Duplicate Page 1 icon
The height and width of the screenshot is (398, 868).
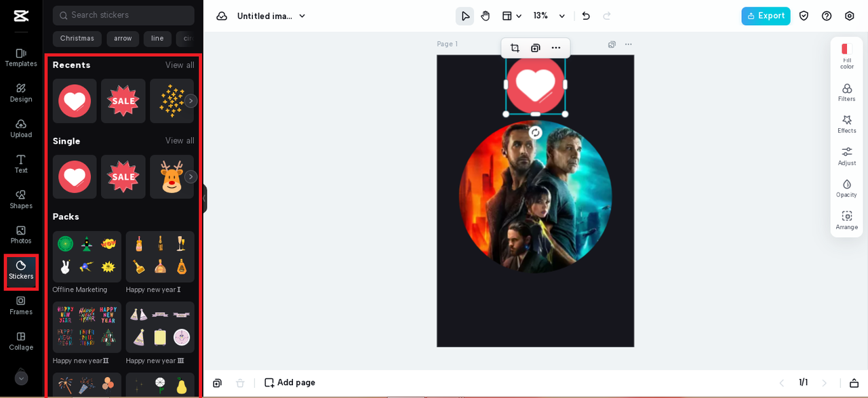612,44
